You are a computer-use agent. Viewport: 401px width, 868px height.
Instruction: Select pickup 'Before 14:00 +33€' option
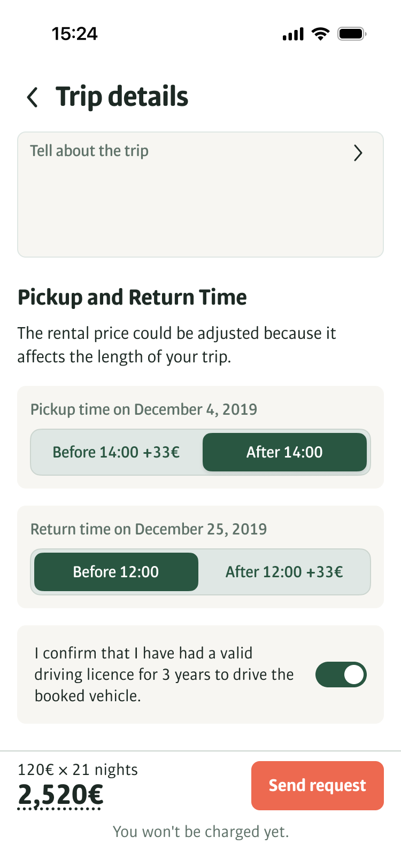pyautogui.click(x=116, y=452)
